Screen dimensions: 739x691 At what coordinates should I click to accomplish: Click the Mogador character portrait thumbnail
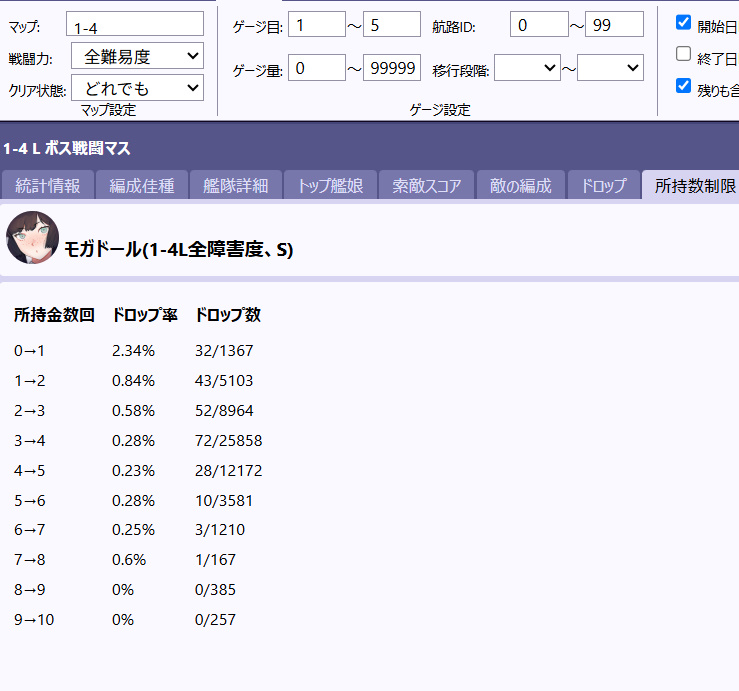tap(32, 238)
